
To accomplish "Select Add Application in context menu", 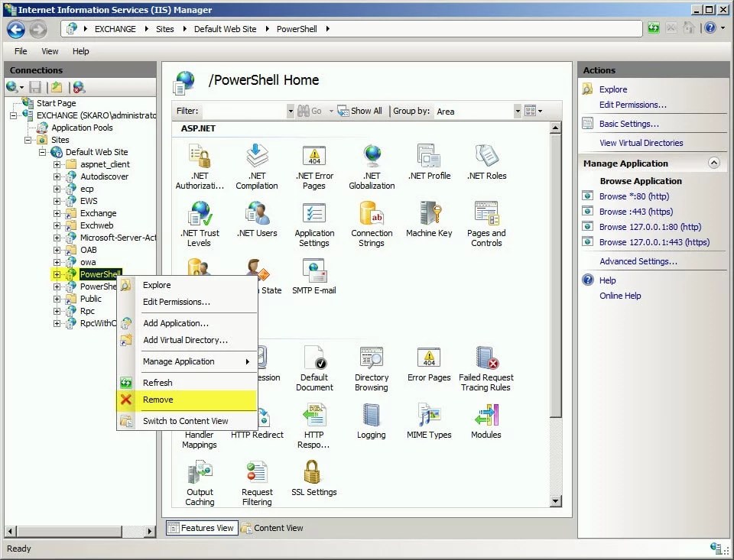I will [187, 323].
